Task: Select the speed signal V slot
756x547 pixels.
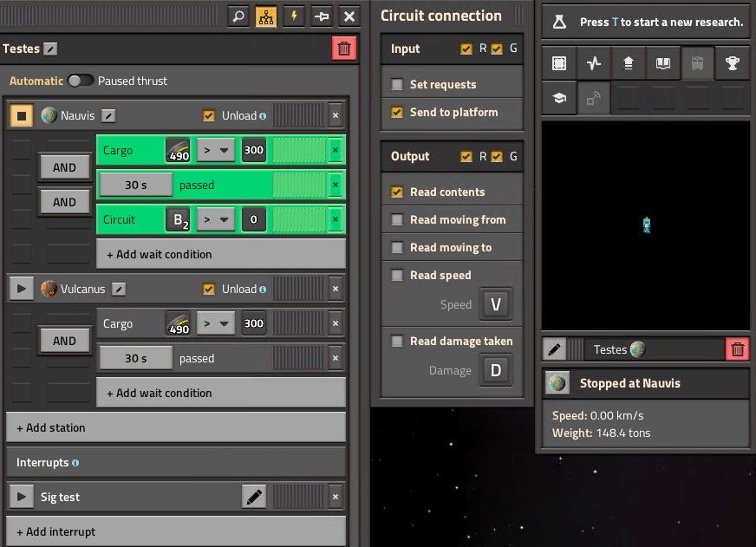Action: [x=496, y=304]
